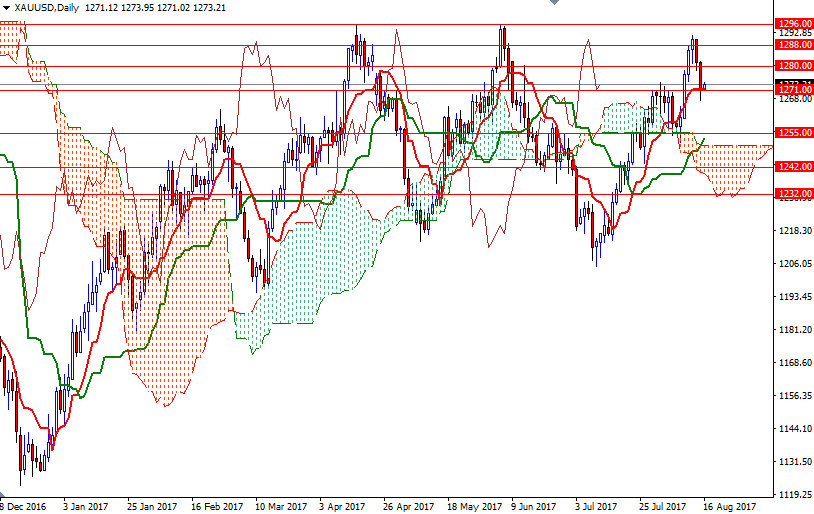Click the 16 Feb 2017 date label
This screenshot has height=514, width=814.
tap(215, 506)
